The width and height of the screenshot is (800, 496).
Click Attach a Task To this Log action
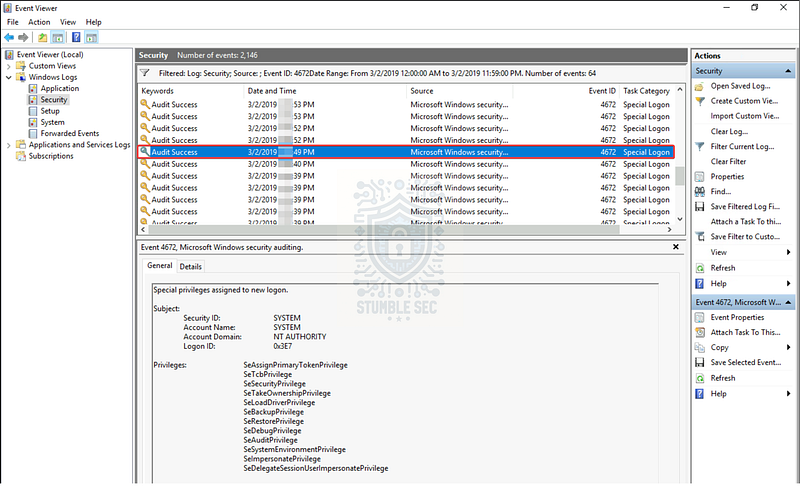click(x=746, y=222)
